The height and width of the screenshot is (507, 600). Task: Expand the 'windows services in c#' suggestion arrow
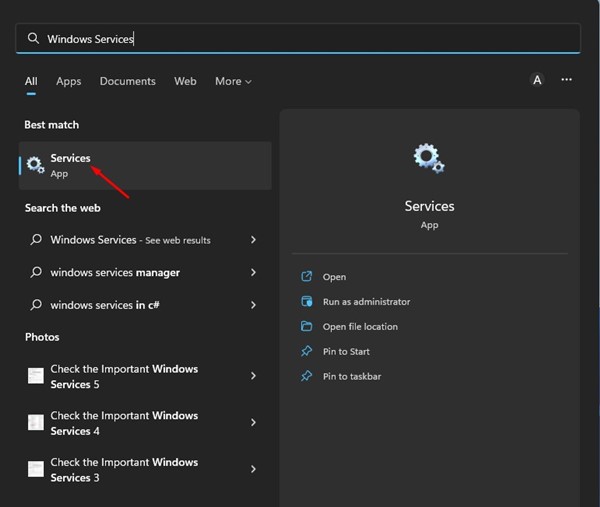[253, 305]
